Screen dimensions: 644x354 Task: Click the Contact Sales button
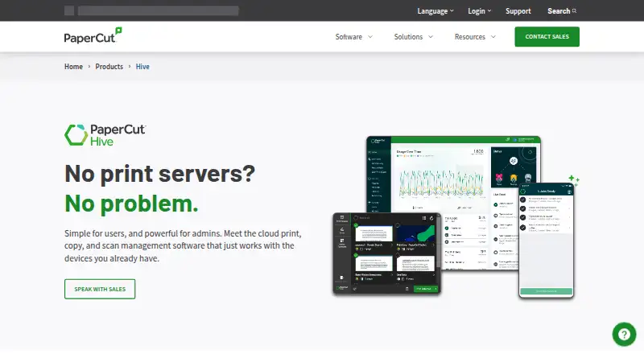pos(547,36)
